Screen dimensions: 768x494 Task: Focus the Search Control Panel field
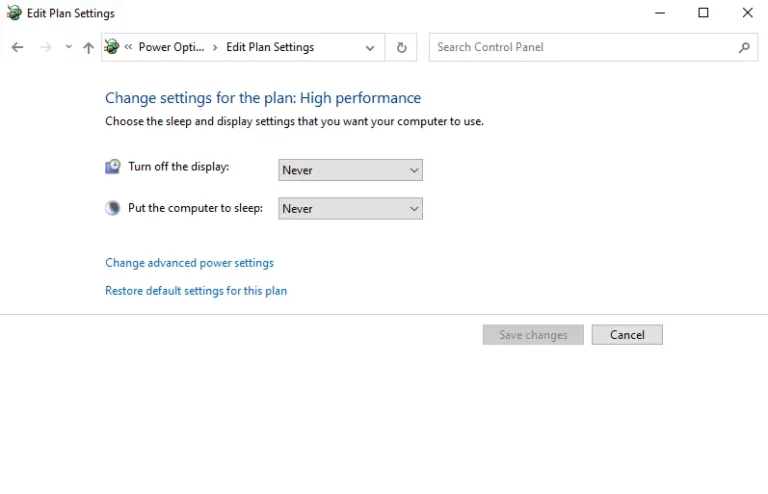pyautogui.click(x=593, y=47)
